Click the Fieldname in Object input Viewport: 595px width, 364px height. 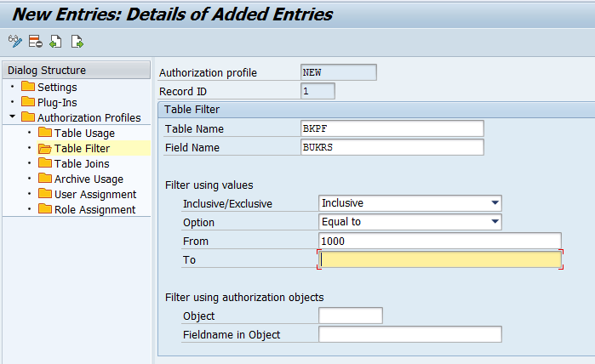point(410,334)
